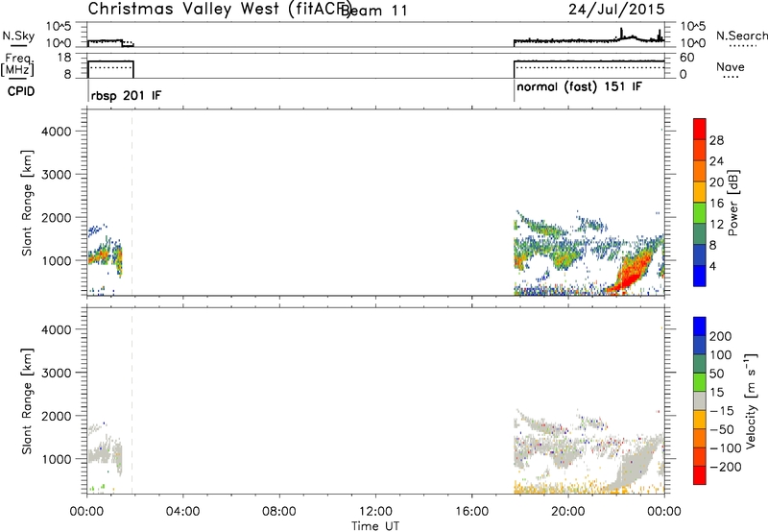The width and height of the screenshot is (768, 532).
Task: Select the CPID row label
Action: (x=21, y=91)
